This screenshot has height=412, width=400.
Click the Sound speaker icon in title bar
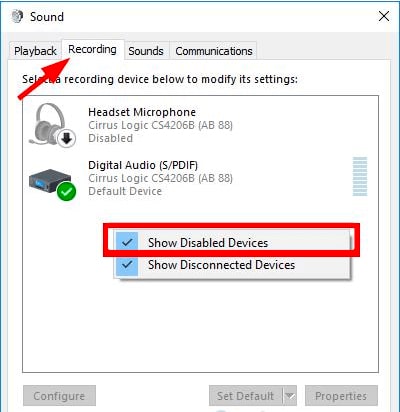(17, 16)
